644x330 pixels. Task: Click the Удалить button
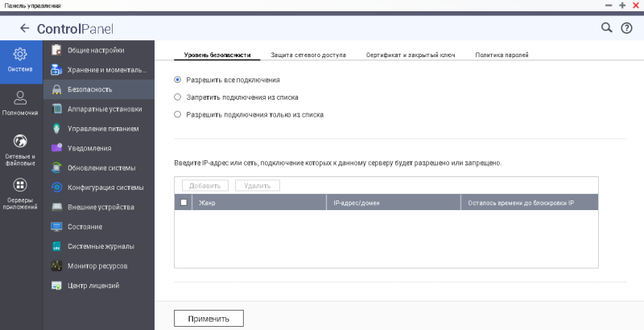258,185
